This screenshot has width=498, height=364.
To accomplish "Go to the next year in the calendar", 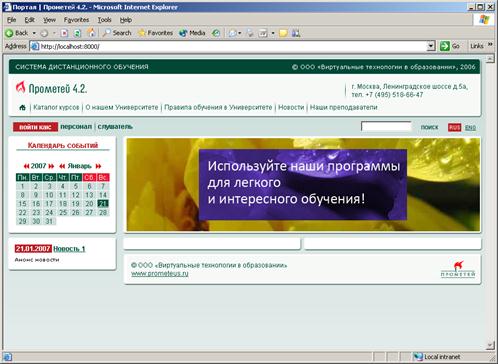I will (51, 166).
